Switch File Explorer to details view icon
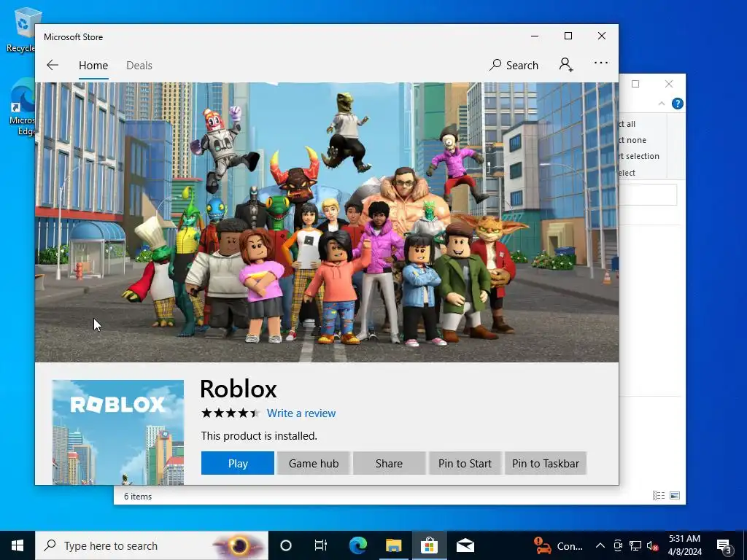Screen dimensions: 747x560 point(659,496)
